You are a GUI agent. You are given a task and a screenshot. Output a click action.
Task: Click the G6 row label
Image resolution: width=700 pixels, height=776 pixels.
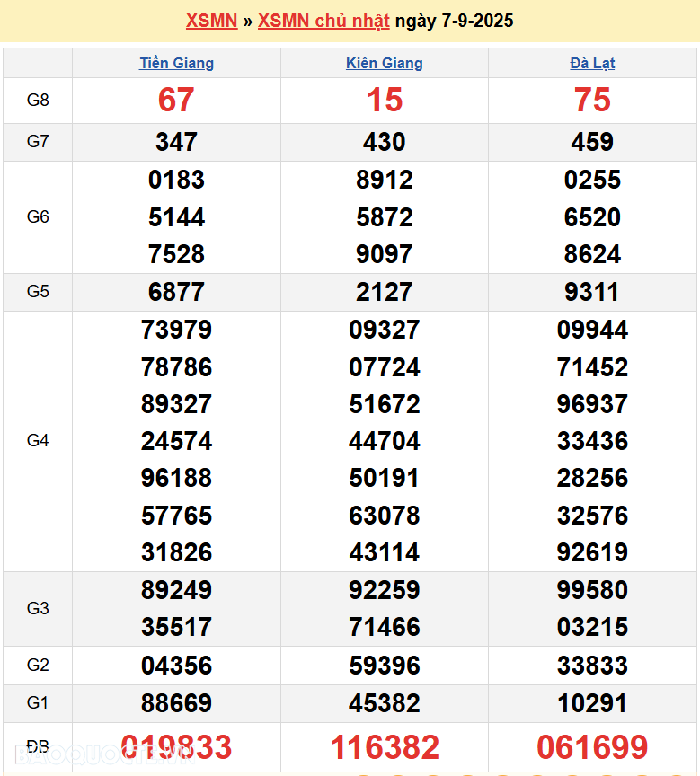(x=38, y=217)
